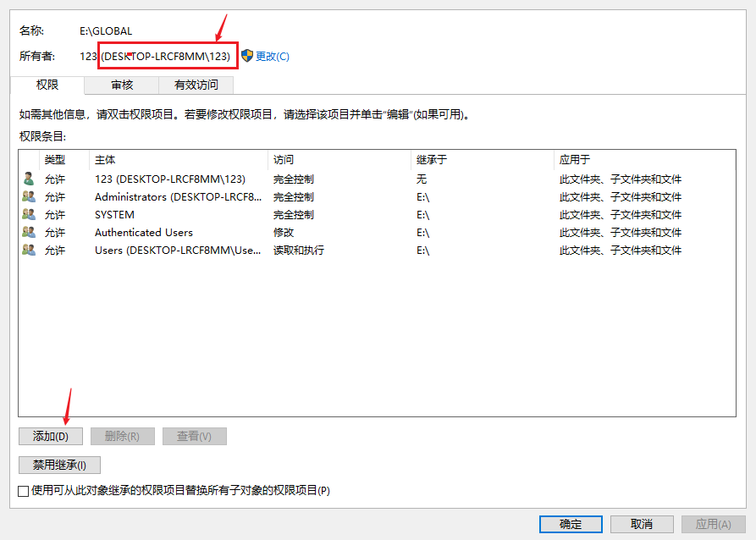The height and width of the screenshot is (540, 756).
Task: Switch to the 审核 tab
Action: click(x=120, y=85)
